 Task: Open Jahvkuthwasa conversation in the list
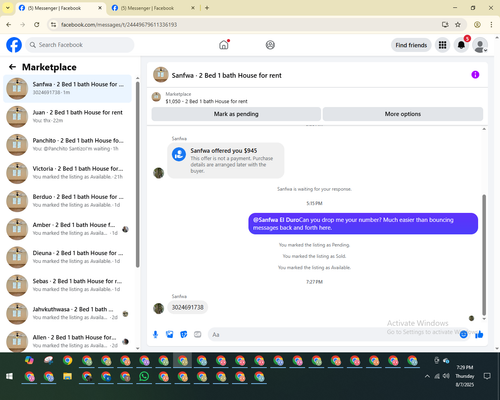coord(67,313)
